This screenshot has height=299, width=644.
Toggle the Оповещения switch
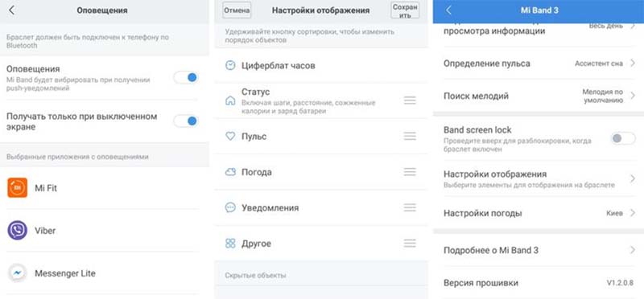coord(186,77)
